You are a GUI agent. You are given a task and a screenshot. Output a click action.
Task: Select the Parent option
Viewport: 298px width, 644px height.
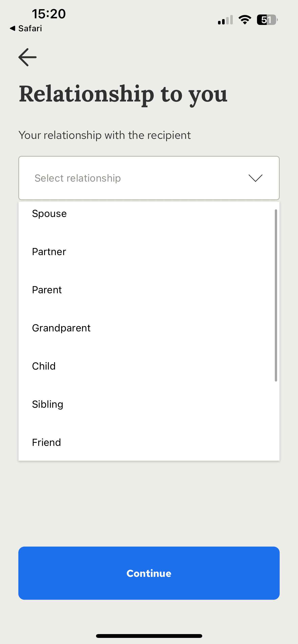[149, 290]
